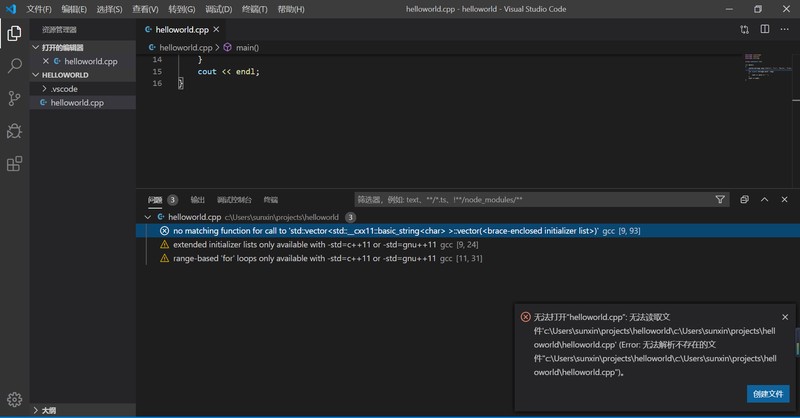Click helloworld.cpp in the breadcrumb
The height and width of the screenshot is (418, 800).
[185, 47]
